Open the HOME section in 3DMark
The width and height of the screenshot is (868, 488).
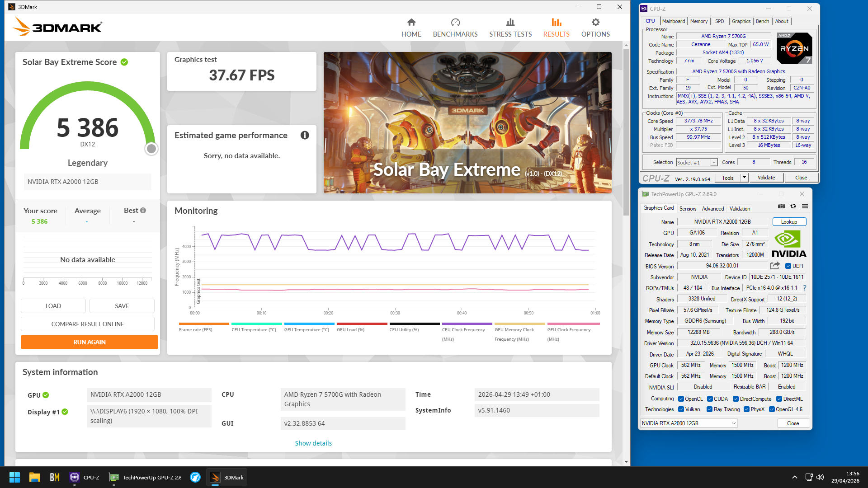coord(411,28)
